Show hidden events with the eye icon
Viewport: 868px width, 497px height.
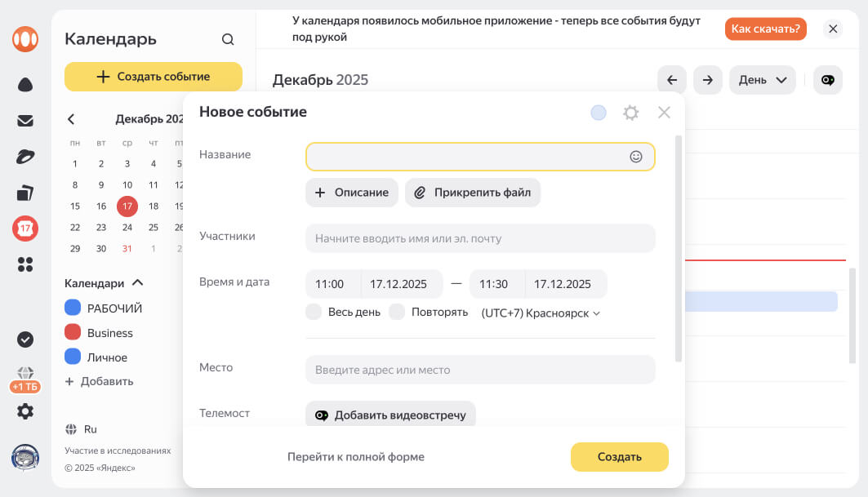827,80
